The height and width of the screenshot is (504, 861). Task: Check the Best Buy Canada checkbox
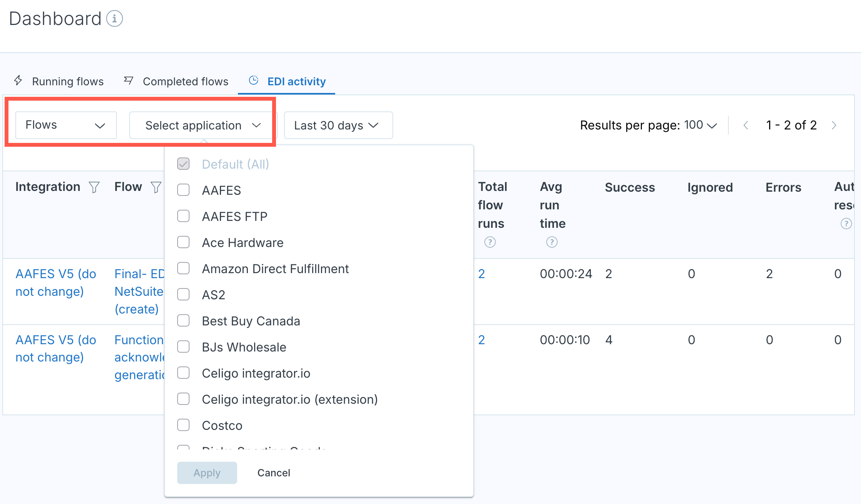tap(183, 320)
